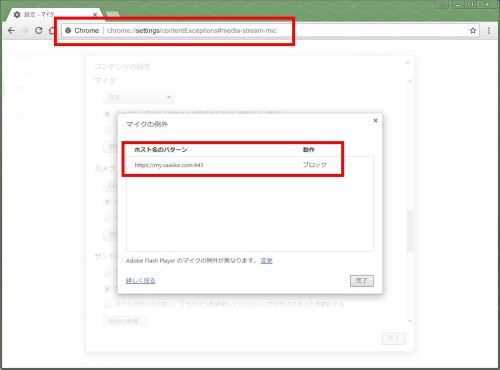Click the background settings page scrollbar
This screenshot has height=370, width=500.
[410, 230]
